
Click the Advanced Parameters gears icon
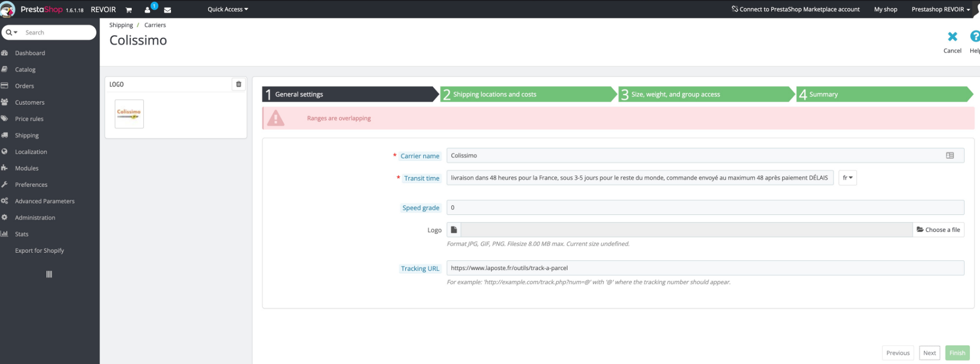click(x=5, y=201)
